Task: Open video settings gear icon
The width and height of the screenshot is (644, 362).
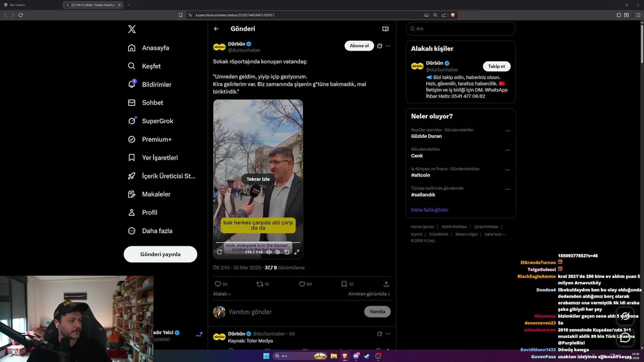Action: coord(278,252)
